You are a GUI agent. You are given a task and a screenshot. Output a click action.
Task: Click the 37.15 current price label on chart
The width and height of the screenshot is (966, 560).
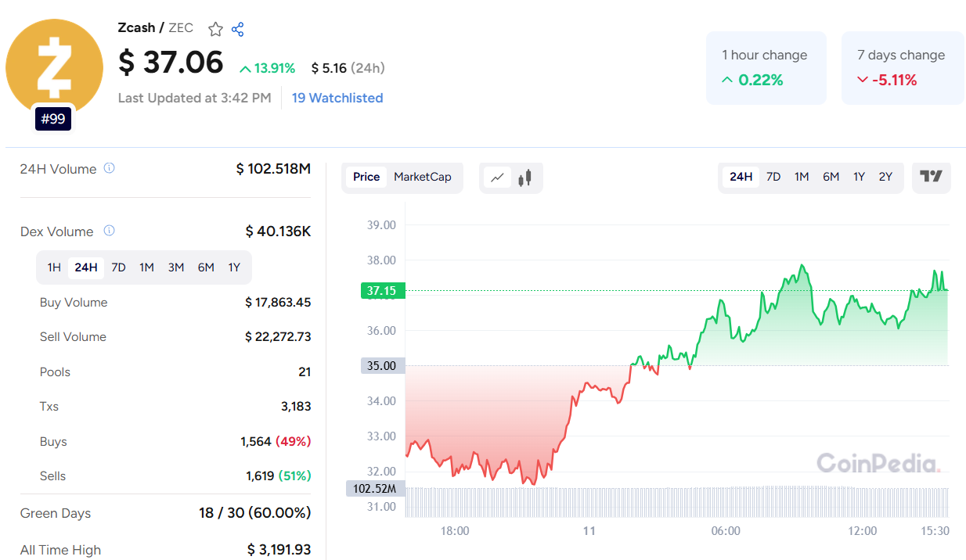point(383,291)
